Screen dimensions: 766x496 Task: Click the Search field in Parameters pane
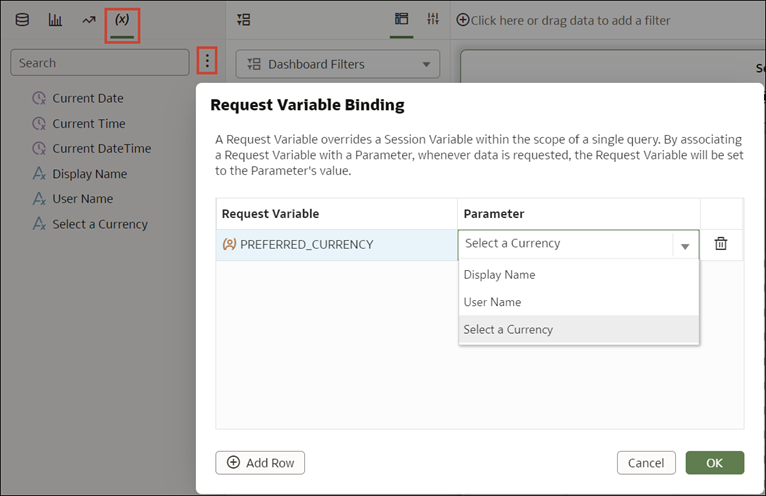point(100,63)
